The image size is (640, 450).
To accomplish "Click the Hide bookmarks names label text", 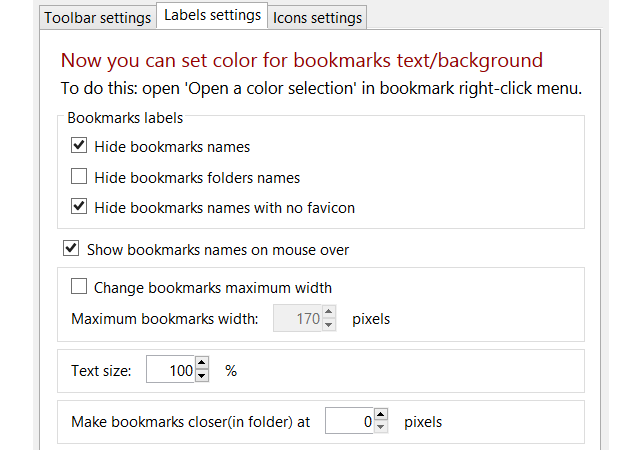I will tap(172, 147).
